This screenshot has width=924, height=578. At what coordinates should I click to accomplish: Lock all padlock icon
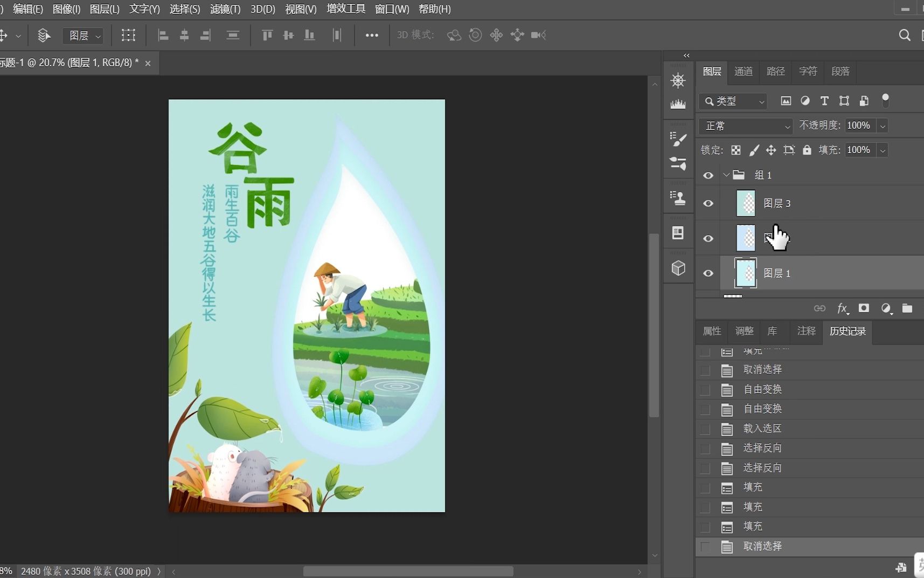[807, 150]
